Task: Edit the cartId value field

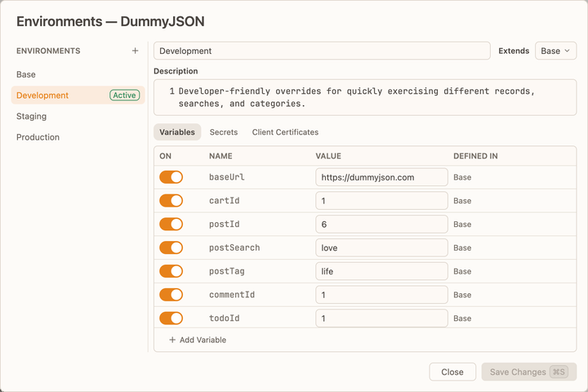Action: (x=381, y=201)
